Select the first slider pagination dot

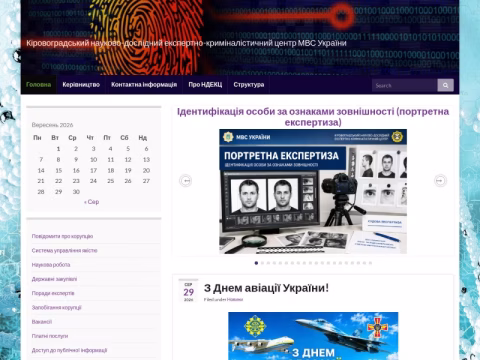tap(256, 263)
